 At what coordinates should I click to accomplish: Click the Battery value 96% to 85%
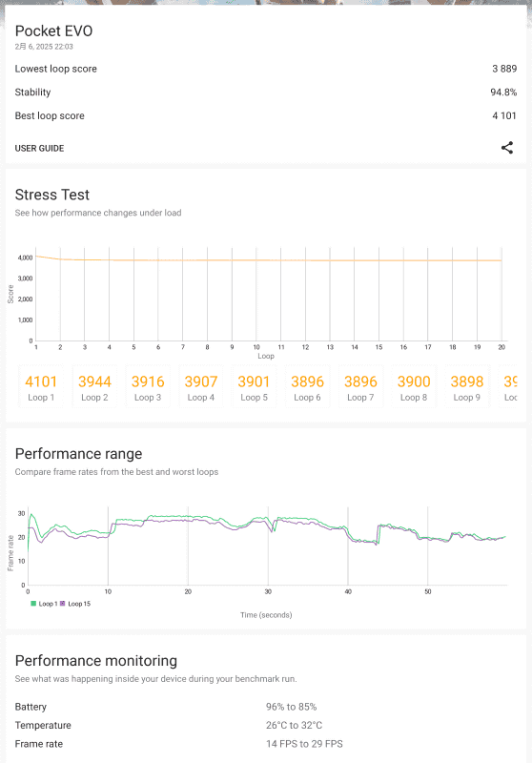292,707
